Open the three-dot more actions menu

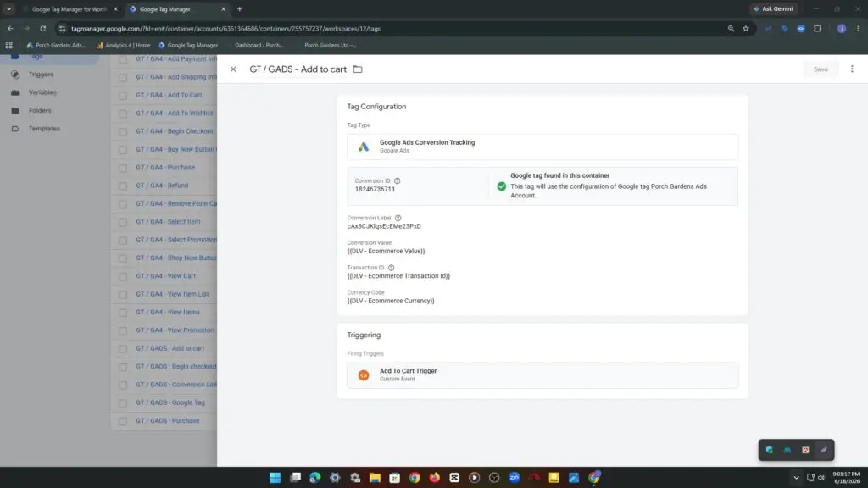tap(852, 69)
